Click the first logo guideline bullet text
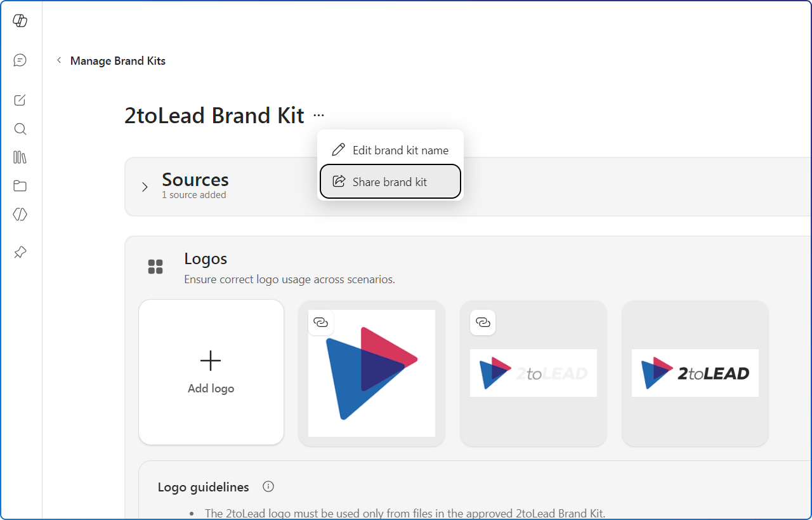 pos(405,513)
